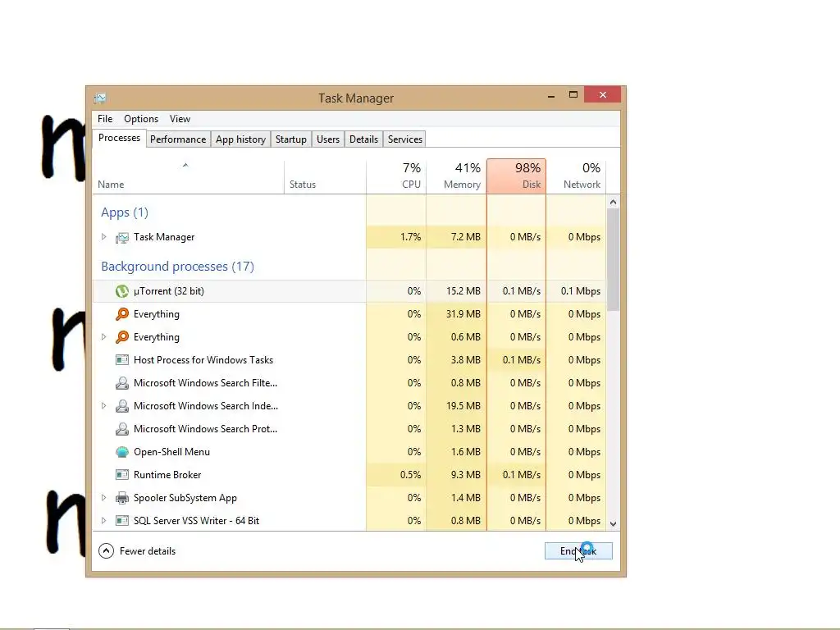840x630 pixels.
Task: Close the Task Manager window
Action: click(x=603, y=95)
